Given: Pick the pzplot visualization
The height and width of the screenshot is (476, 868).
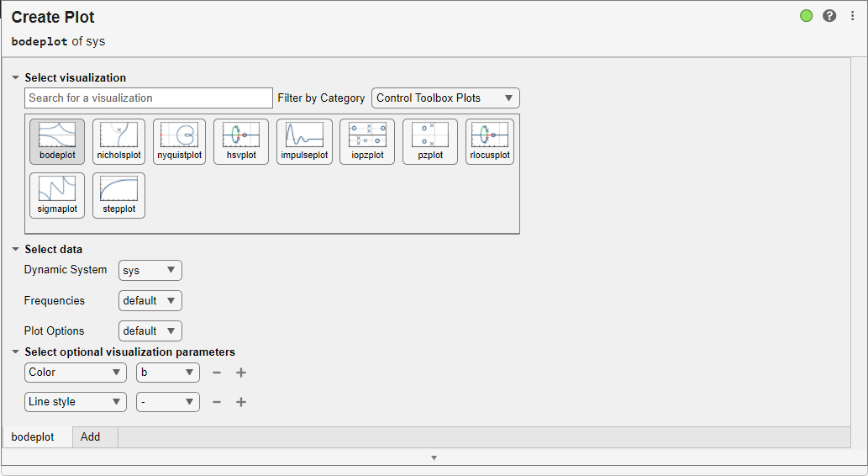Looking at the screenshot, I should tap(430, 142).
